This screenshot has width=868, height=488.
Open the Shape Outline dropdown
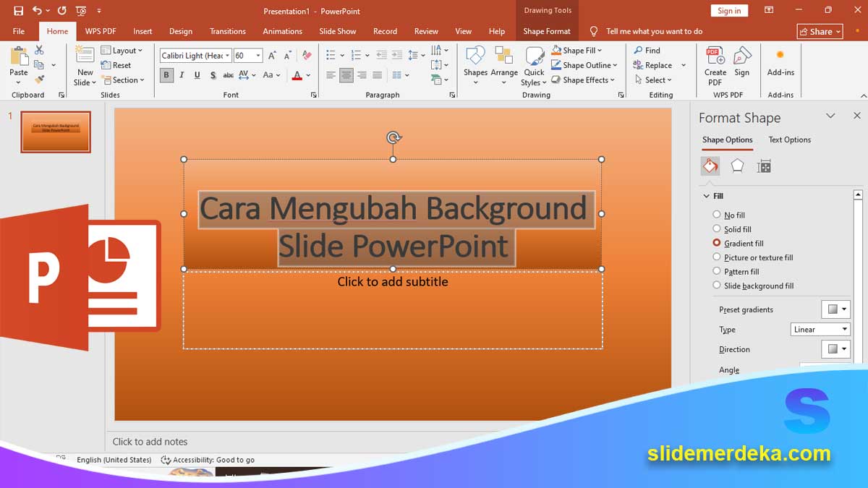click(584, 65)
